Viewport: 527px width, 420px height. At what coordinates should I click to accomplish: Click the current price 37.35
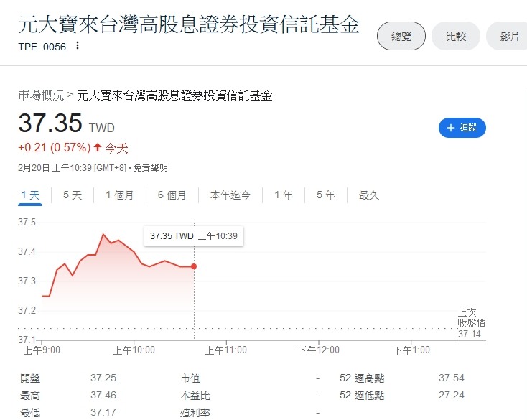click(x=50, y=123)
